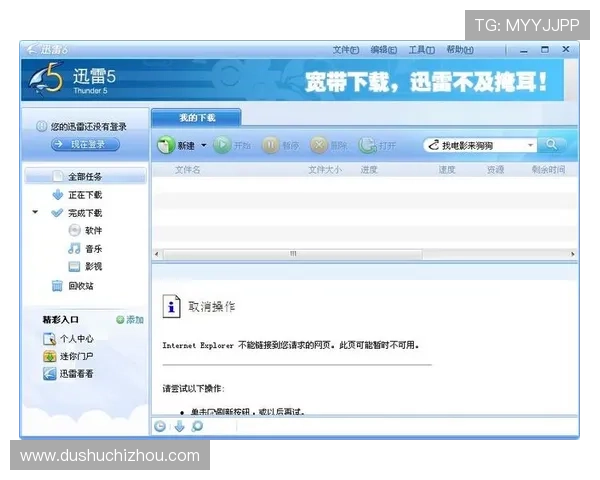
Task: Click the Gougou logo in search box
Action: click(x=434, y=145)
